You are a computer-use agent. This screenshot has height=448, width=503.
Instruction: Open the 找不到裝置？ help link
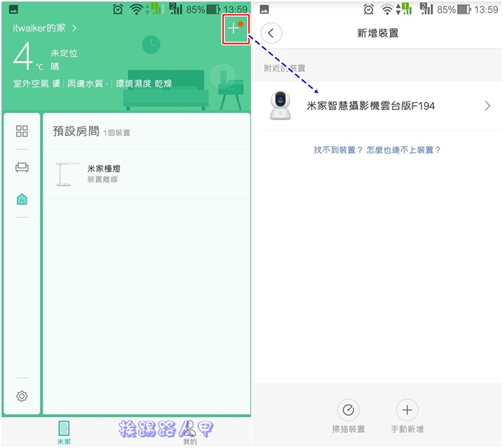coord(338,150)
